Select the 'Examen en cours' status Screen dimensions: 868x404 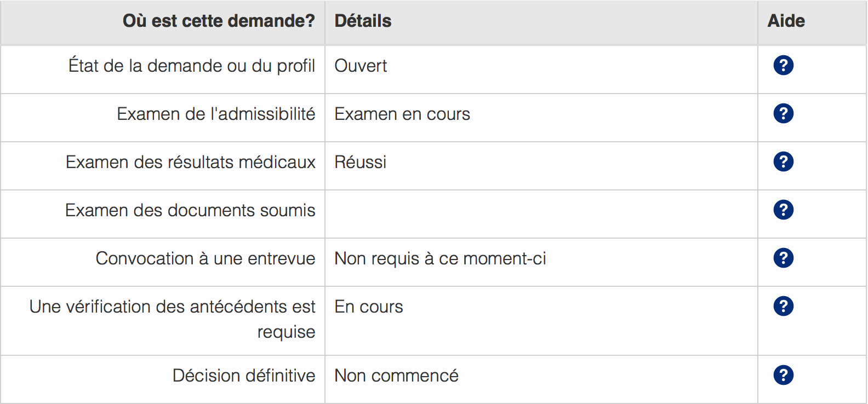point(402,114)
